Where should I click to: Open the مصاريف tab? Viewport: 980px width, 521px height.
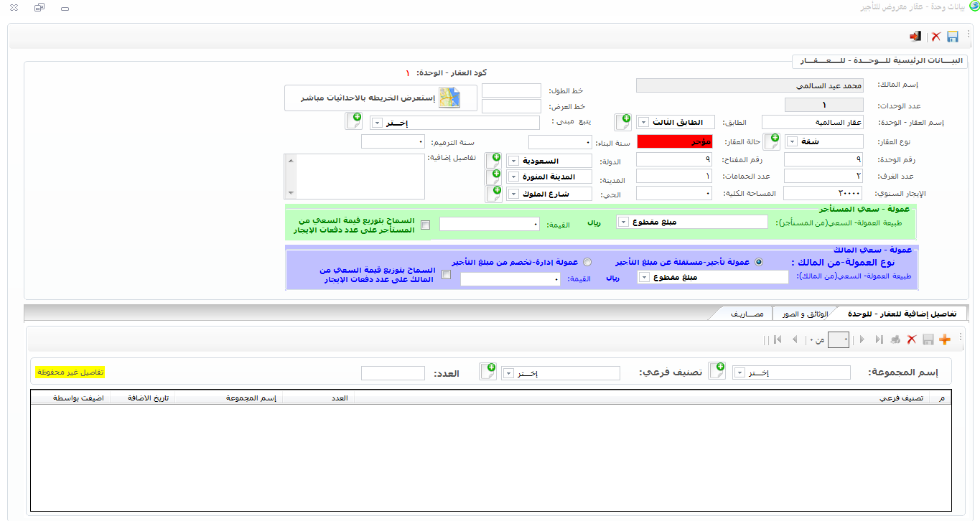(x=747, y=314)
